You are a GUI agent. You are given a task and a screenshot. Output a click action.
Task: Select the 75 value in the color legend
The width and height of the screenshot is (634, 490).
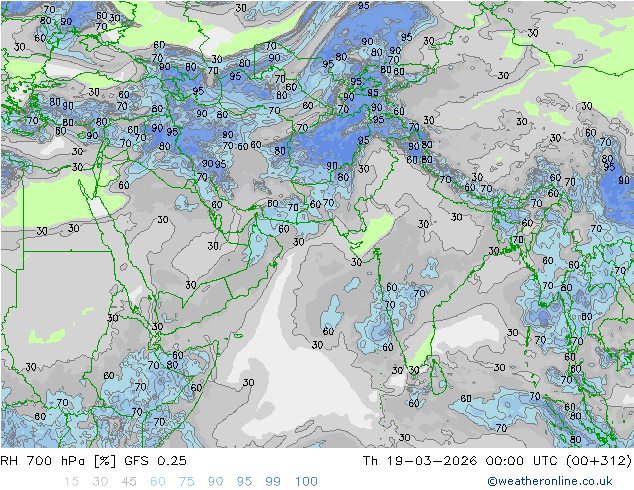[x=186, y=482]
